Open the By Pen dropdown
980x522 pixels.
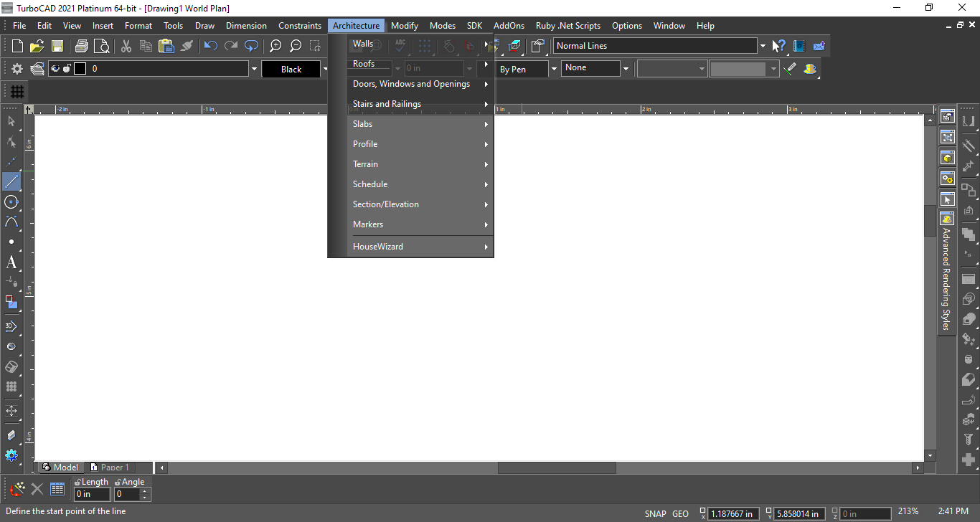click(x=553, y=69)
